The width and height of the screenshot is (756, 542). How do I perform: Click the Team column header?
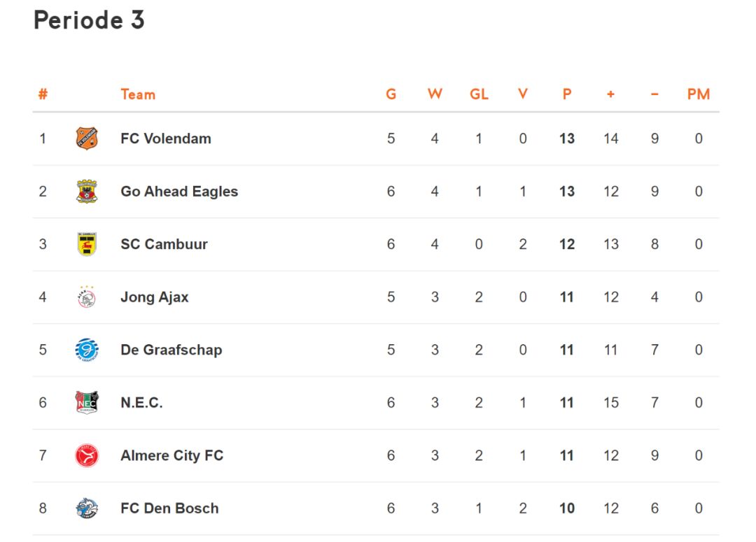coord(138,94)
